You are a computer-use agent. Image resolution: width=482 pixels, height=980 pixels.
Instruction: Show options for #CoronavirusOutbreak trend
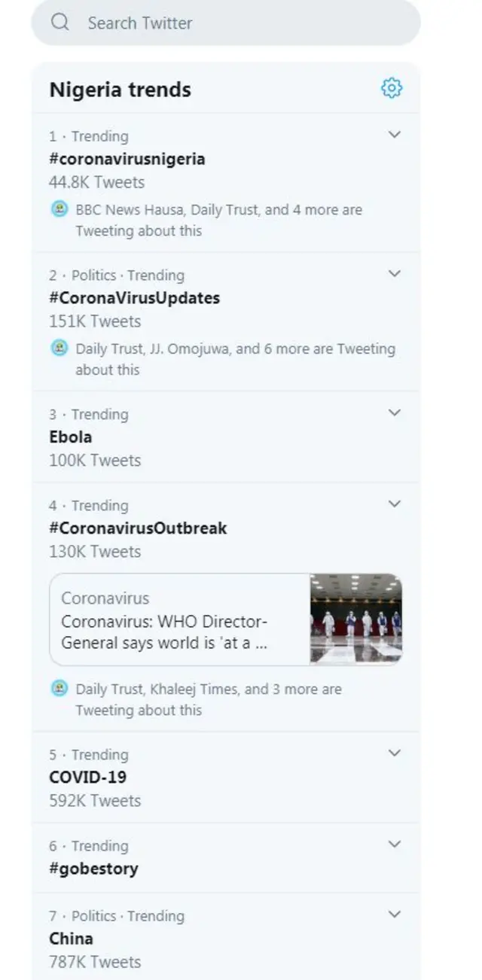[x=394, y=504]
